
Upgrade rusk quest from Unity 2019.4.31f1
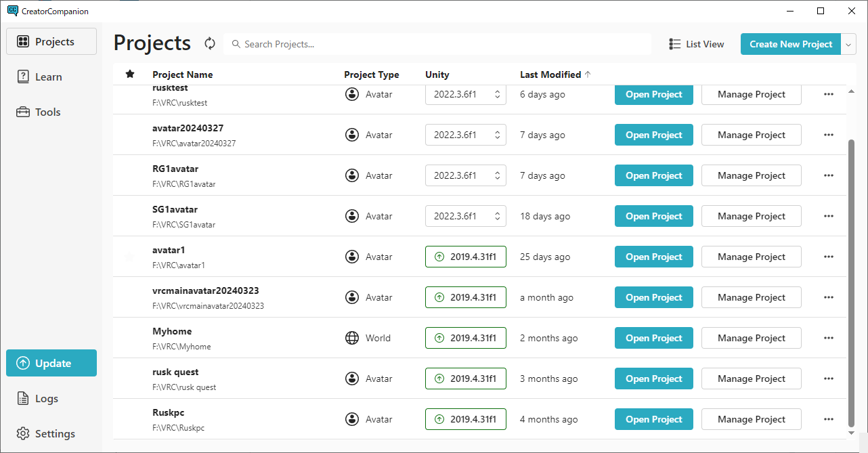[466, 379]
